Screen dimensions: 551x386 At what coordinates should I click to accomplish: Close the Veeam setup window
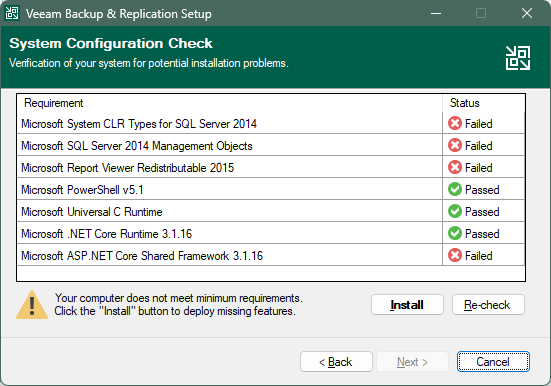point(527,13)
